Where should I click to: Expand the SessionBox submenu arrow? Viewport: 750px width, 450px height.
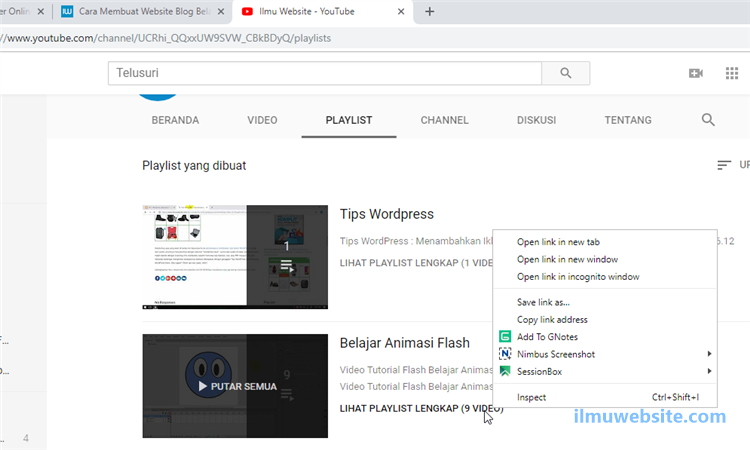(709, 371)
